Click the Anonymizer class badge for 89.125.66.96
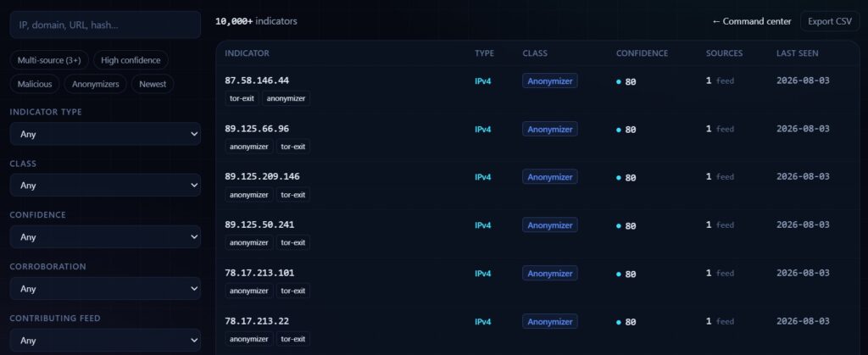Viewport: 868px width, 355px height. [549, 129]
